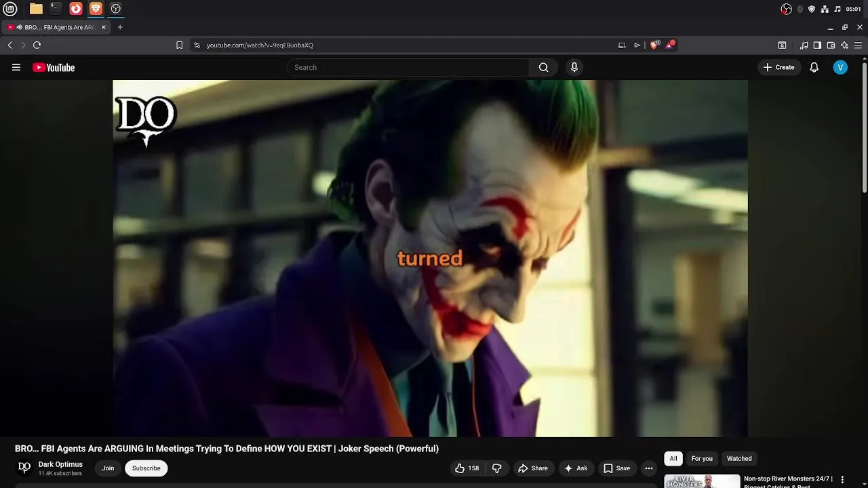The height and width of the screenshot is (488, 868).
Task: Open Dark Optimus channel avatar
Action: point(24,468)
